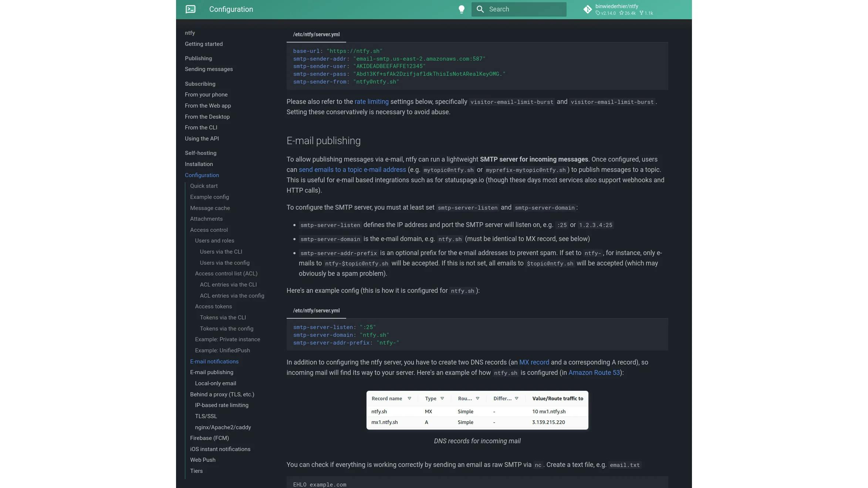Follow the send emails to a topic e-mail address link
This screenshot has height=488, width=868.
pyautogui.click(x=352, y=170)
